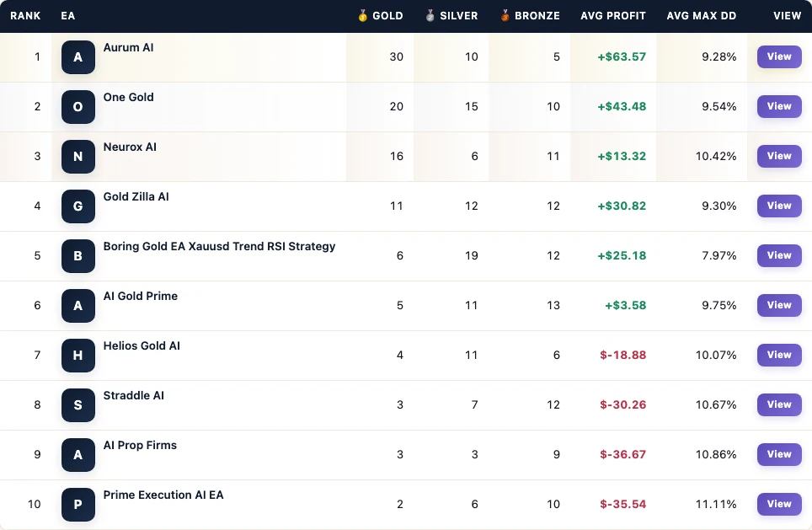
Task: Click the silver count 19
Action: (x=471, y=256)
